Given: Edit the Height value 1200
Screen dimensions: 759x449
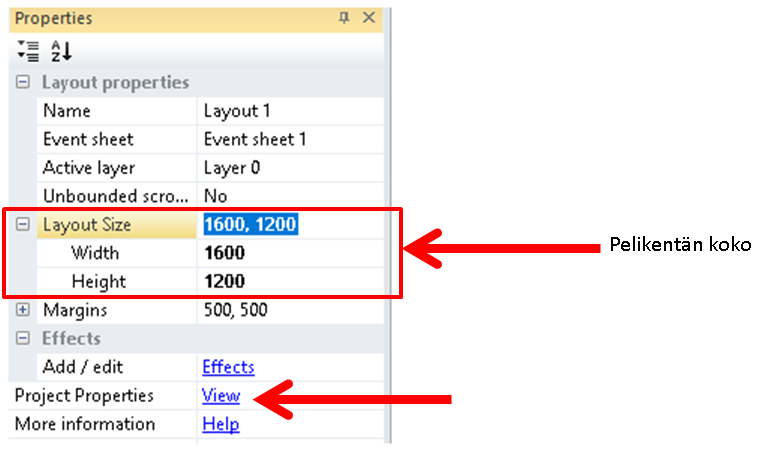Looking at the screenshot, I should coord(290,282).
